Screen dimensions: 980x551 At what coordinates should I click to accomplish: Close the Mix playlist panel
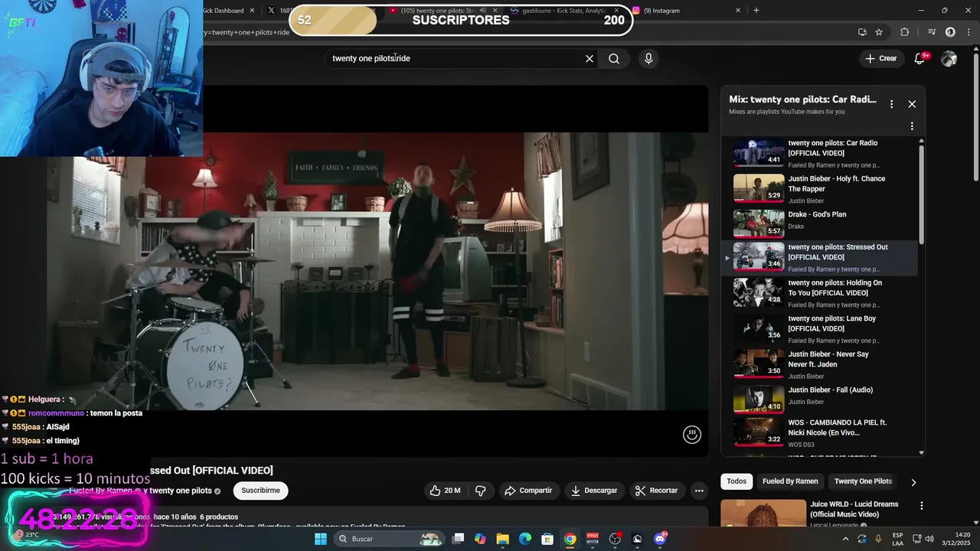click(x=912, y=104)
